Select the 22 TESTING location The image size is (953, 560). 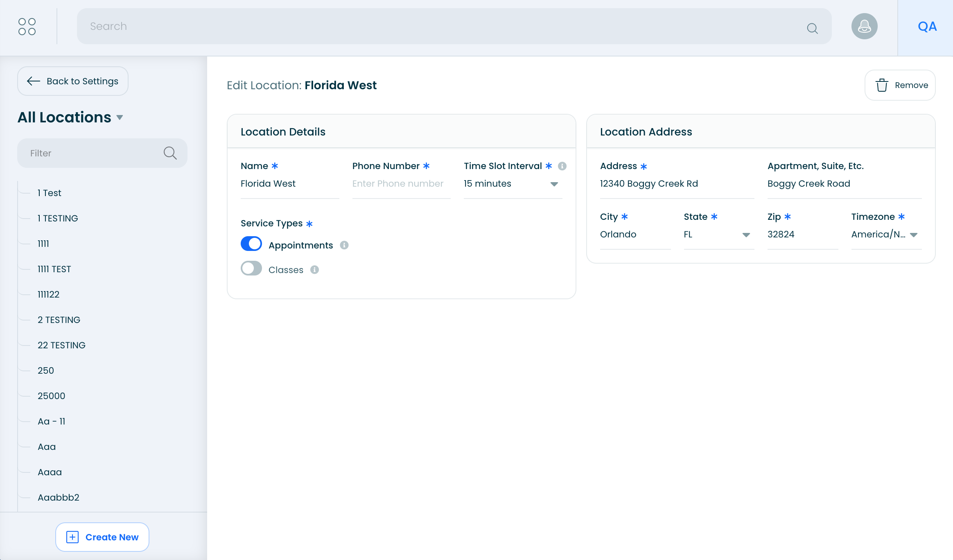[x=61, y=345]
